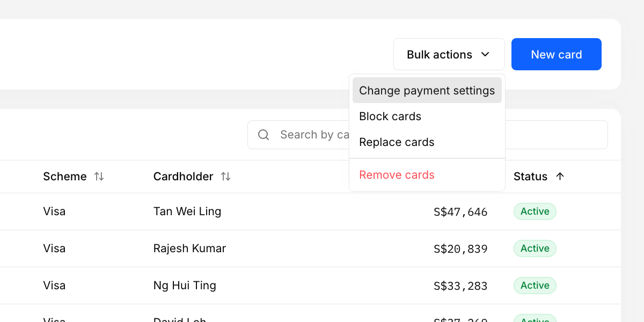Image resolution: width=644 pixels, height=322 pixels.
Task: Click the search magnifier icon
Action: [x=264, y=134]
